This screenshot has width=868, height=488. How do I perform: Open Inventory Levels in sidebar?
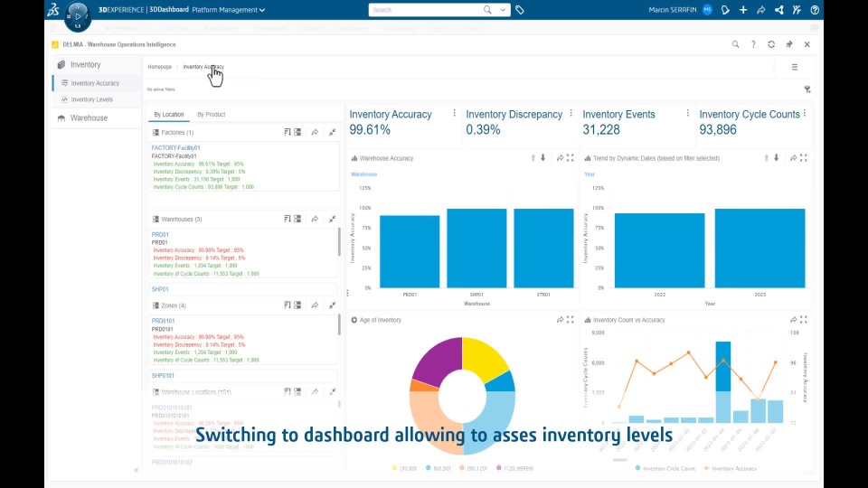(x=92, y=99)
